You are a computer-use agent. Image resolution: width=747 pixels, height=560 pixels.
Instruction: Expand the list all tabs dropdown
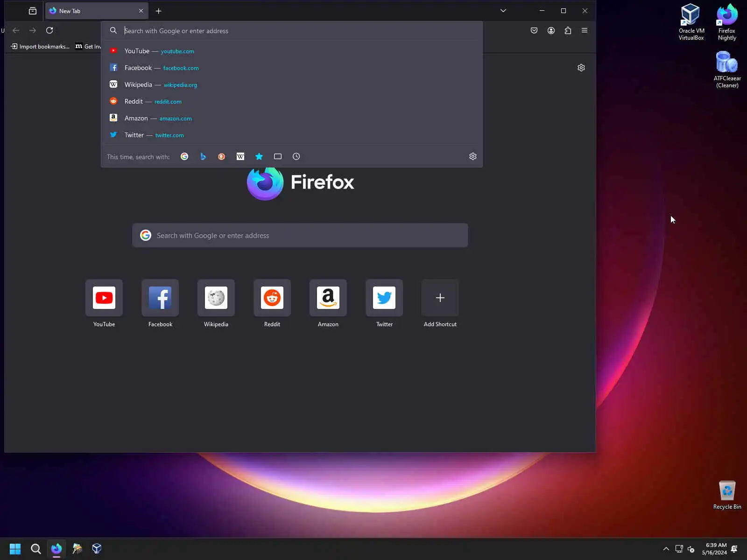coord(503,11)
